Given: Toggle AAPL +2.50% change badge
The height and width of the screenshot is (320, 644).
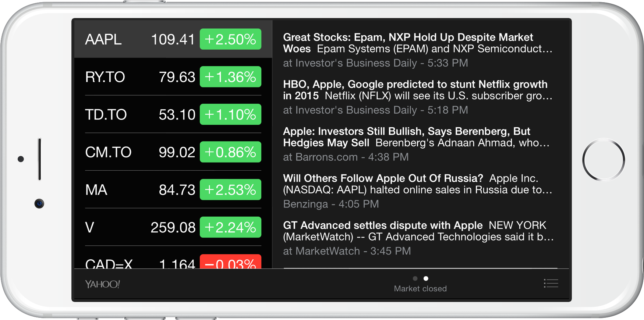Looking at the screenshot, I should [x=230, y=39].
